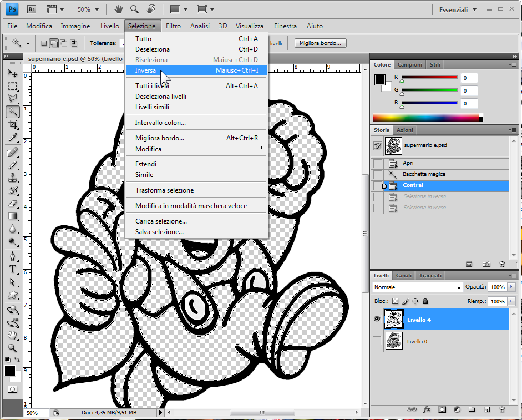Select the Blur tool
Image resolution: width=522 pixels, height=420 pixels.
tap(13, 229)
